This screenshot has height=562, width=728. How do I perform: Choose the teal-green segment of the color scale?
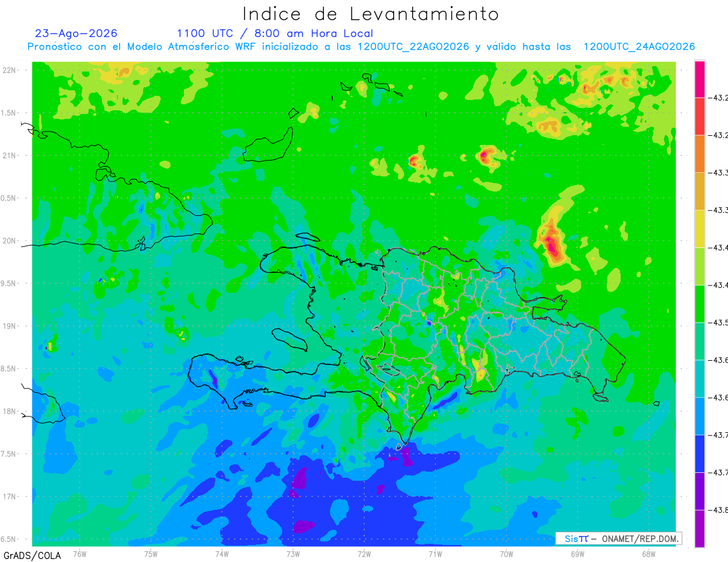[700, 341]
